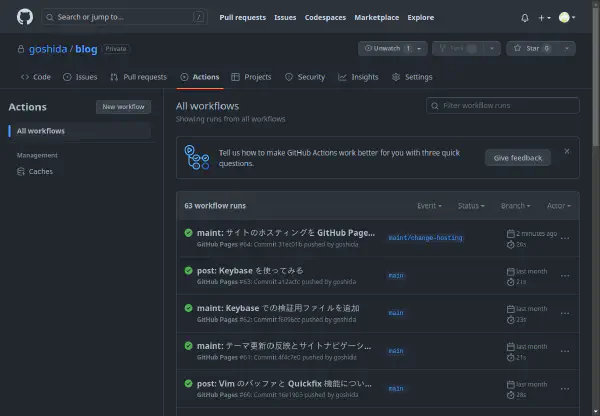Click the success check icon on run #63
600x416 pixels.
[188, 271]
